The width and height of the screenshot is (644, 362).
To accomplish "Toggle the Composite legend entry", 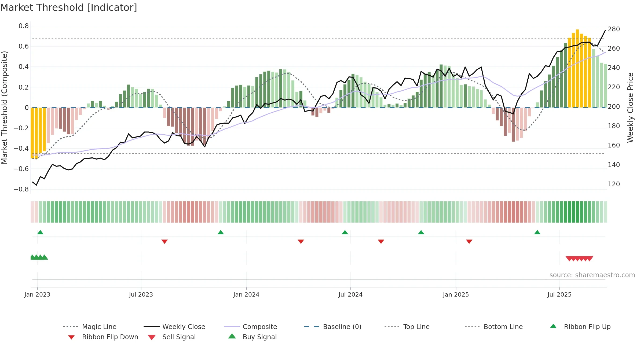I will click(x=251, y=327).
